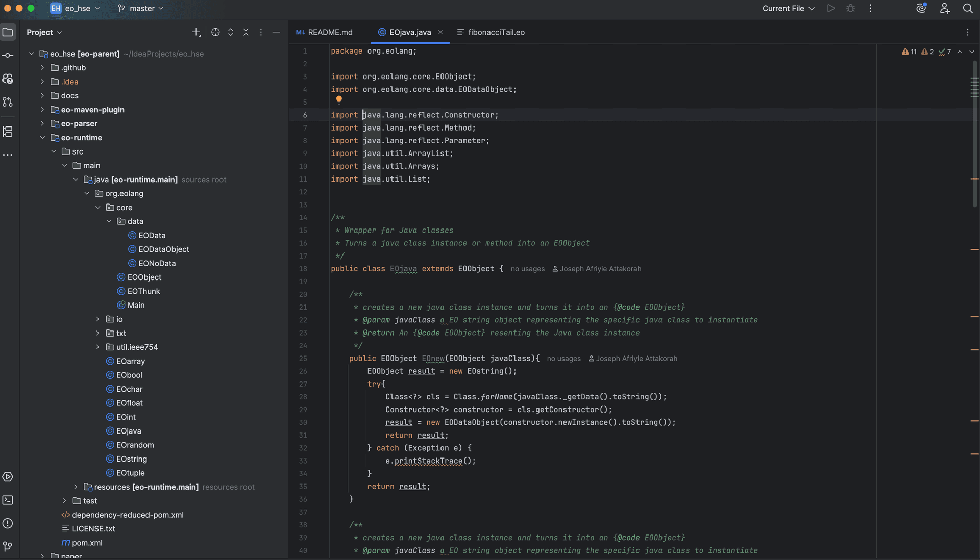This screenshot has width=980, height=560.
Task: Collapse the eo-runtime tree node
Action: point(43,138)
